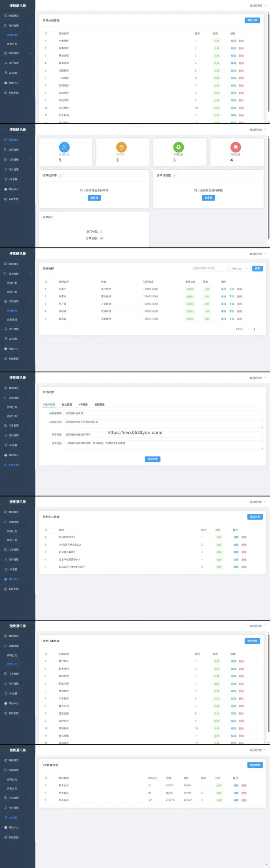Click 添加分类 button on 师傅分类管理 page
Image resolution: width=270 pixels, height=868 pixels.
click(x=252, y=21)
